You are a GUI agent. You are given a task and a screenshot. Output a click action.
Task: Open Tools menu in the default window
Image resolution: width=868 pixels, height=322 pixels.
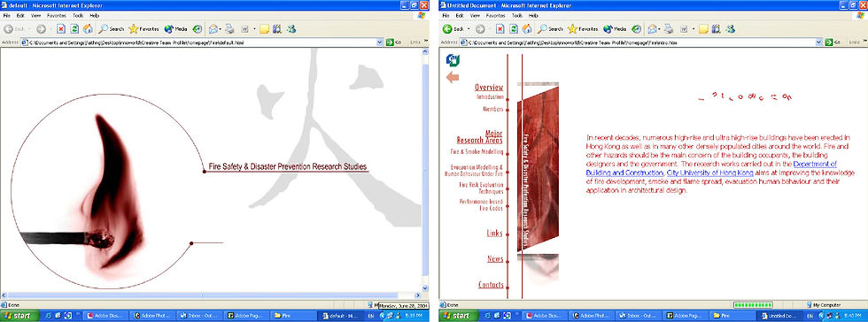coord(78,16)
